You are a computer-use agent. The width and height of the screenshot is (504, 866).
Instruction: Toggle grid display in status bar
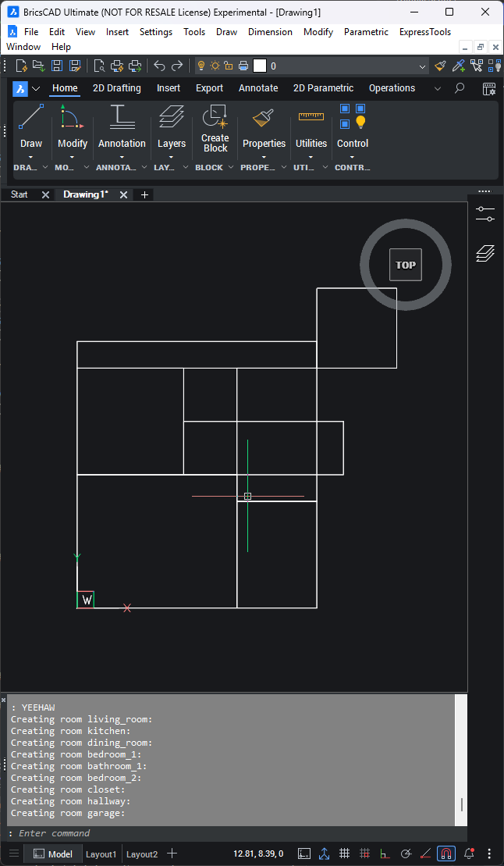tap(344, 854)
